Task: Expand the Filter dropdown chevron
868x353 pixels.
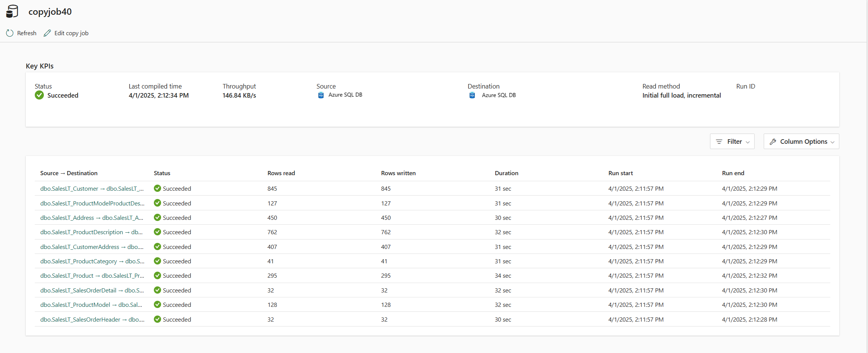Action: [x=748, y=142]
